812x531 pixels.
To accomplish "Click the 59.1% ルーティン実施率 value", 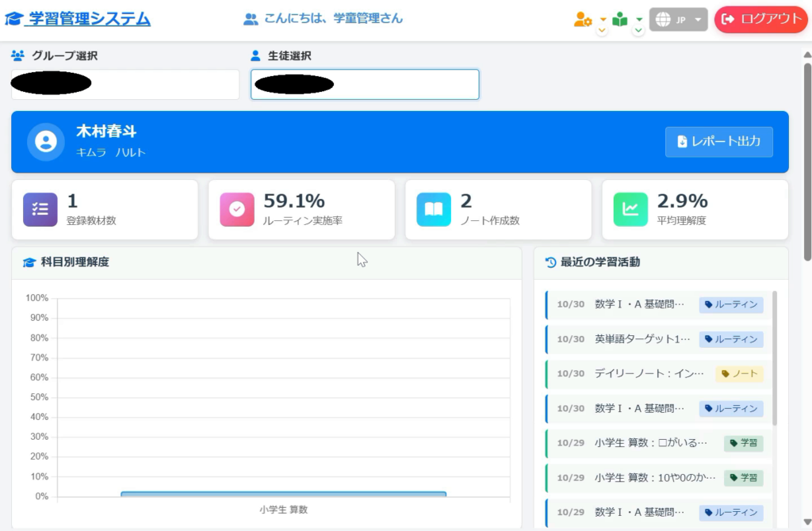I will [294, 201].
